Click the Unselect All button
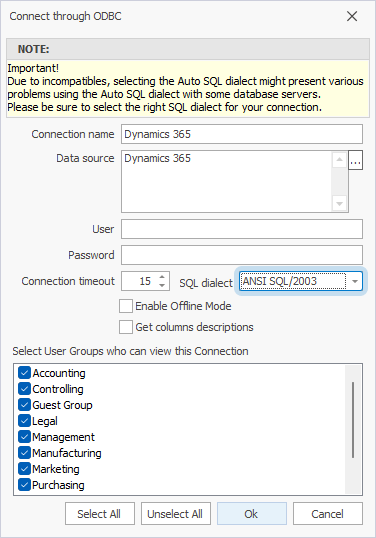The image size is (376, 538). (x=176, y=514)
